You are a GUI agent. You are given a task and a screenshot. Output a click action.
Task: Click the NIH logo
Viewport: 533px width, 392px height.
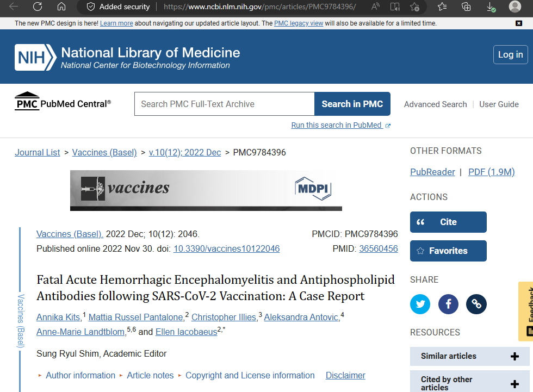coord(35,57)
